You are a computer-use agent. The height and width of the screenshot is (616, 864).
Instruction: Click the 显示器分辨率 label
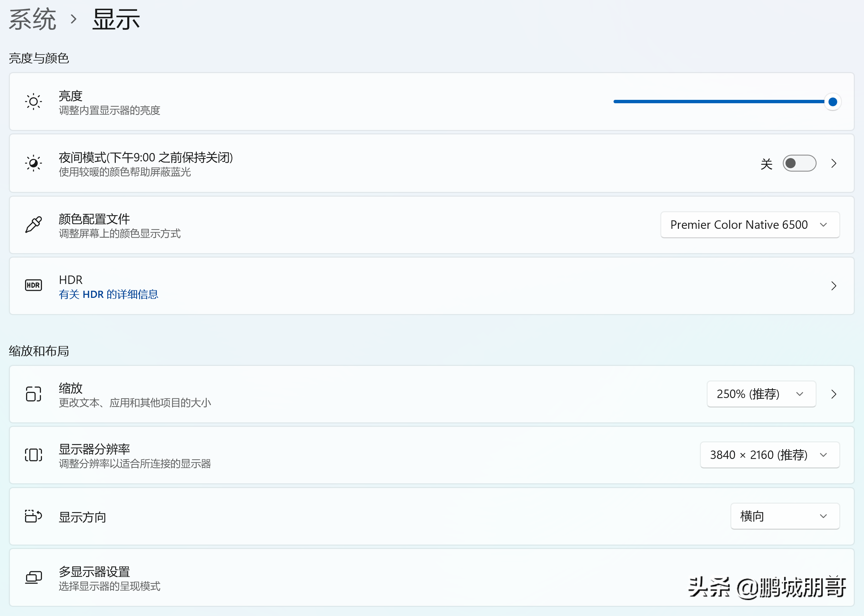pyautogui.click(x=94, y=449)
